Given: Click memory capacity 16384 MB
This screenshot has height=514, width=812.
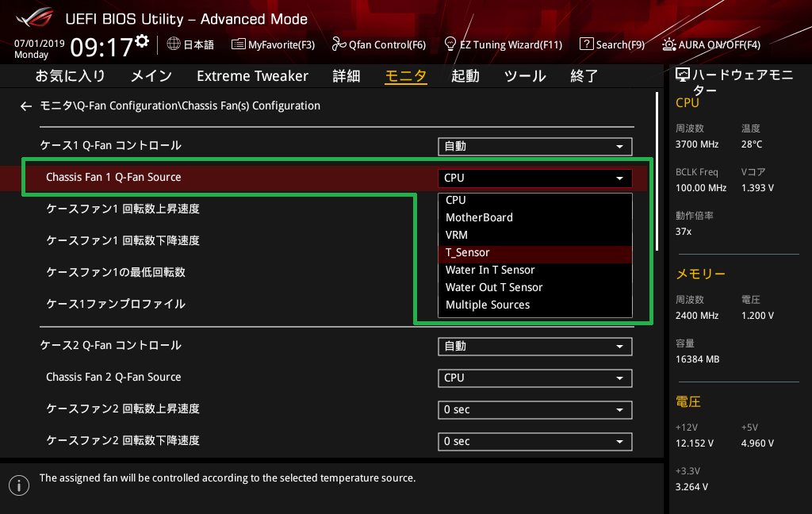Looking at the screenshot, I should pos(698,359).
